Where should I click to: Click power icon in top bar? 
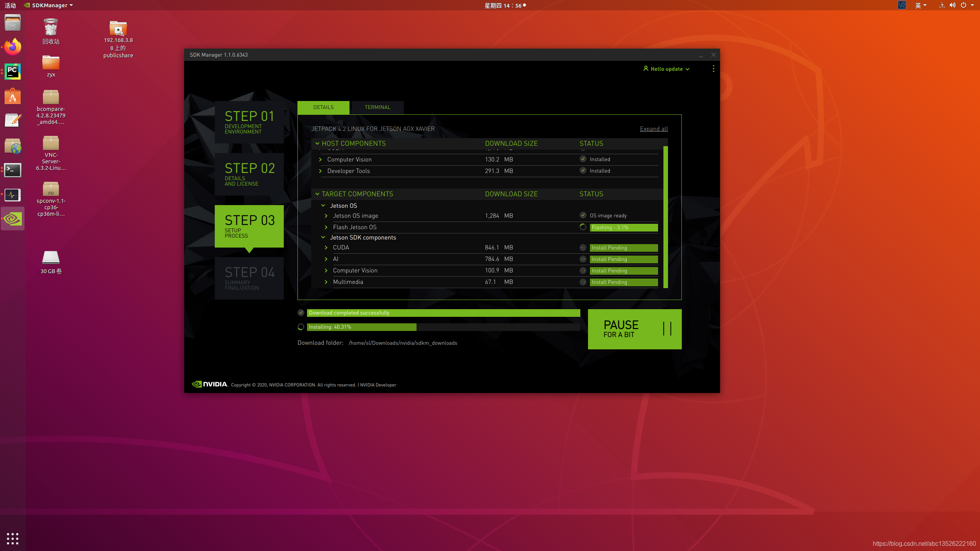pos(964,5)
